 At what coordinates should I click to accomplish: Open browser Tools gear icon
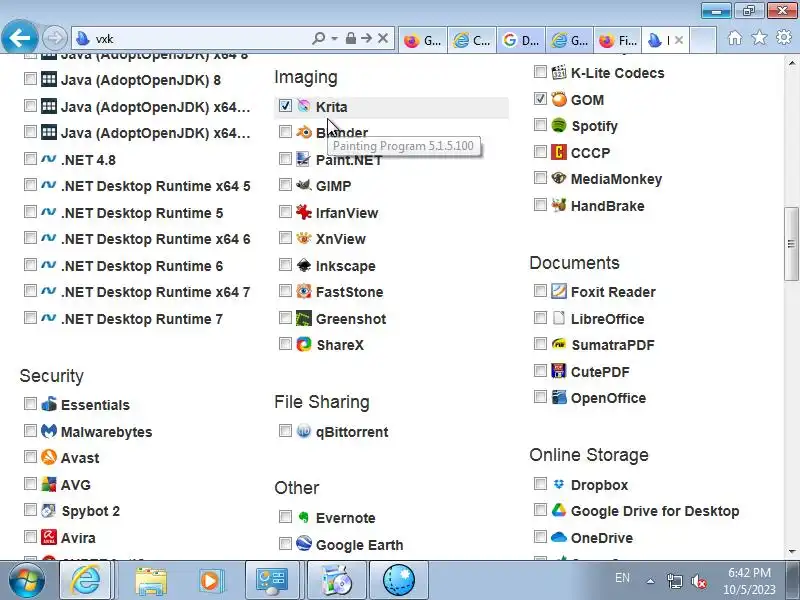[784, 38]
